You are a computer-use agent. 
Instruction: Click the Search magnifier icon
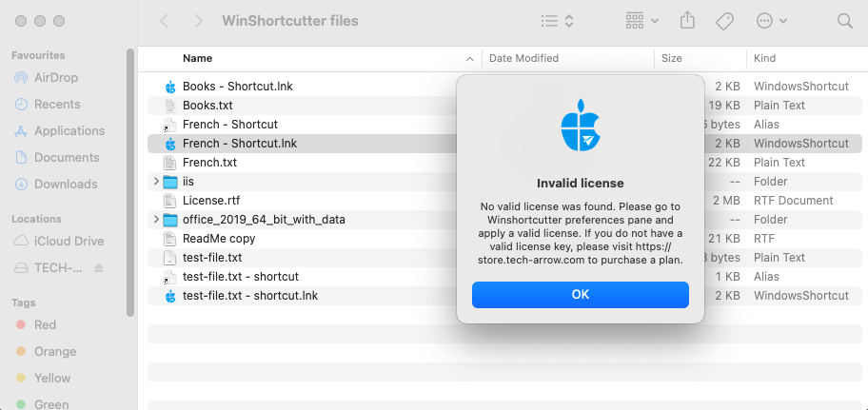844,21
